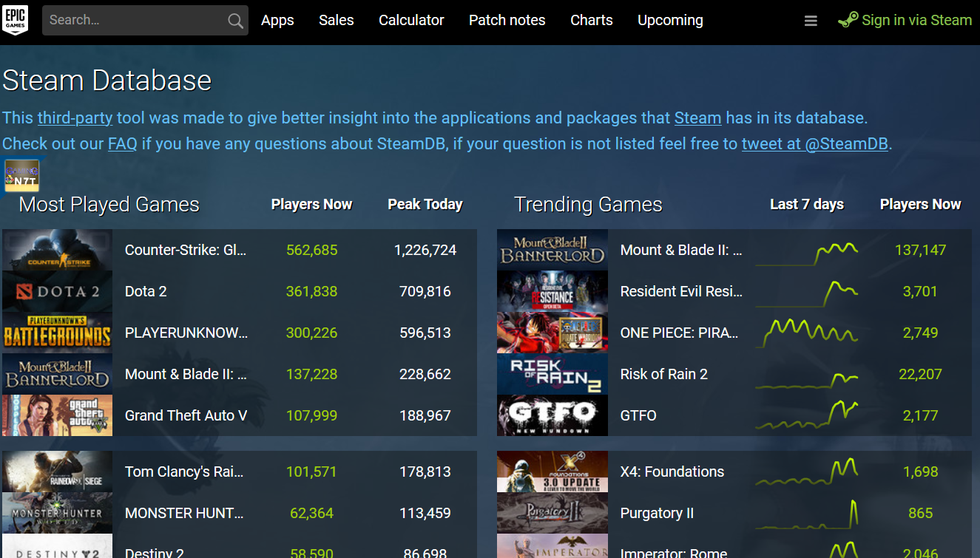Click the search magnifier icon
Screen dimensions: 980x558
(235, 21)
